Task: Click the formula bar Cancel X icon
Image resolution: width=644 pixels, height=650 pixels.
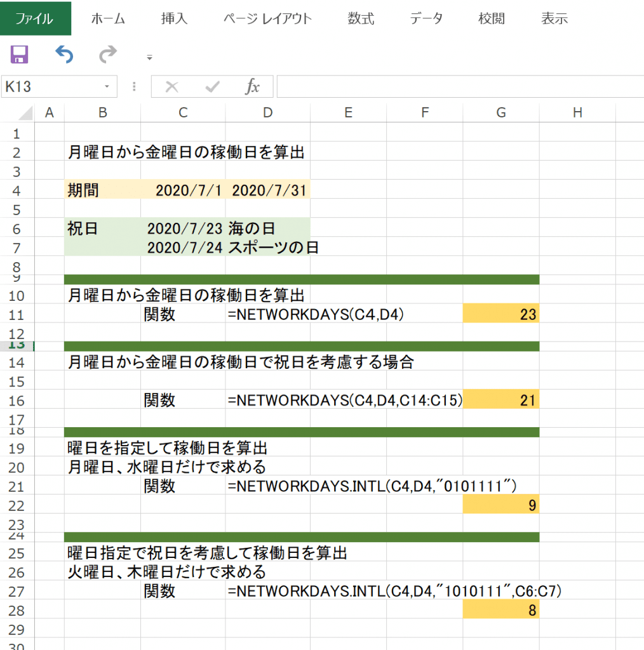Action: tap(171, 87)
